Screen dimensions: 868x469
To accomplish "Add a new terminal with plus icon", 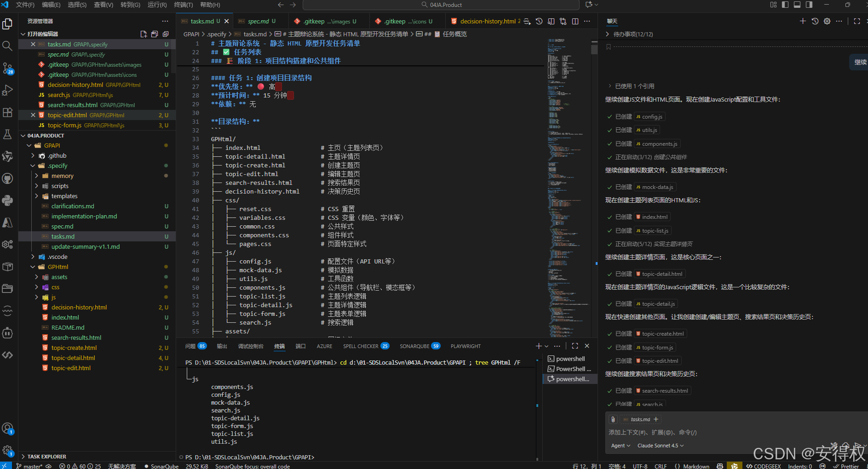I will tap(539, 346).
